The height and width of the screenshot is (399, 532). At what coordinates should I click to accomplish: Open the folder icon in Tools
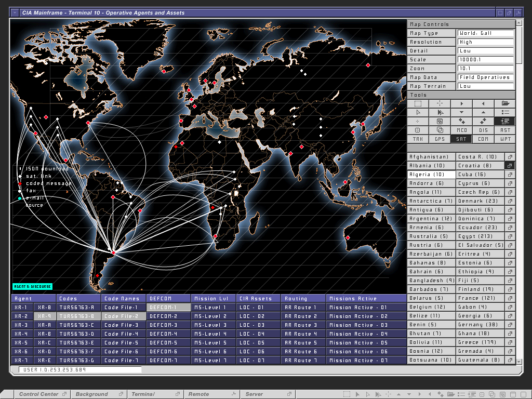[x=505, y=104]
